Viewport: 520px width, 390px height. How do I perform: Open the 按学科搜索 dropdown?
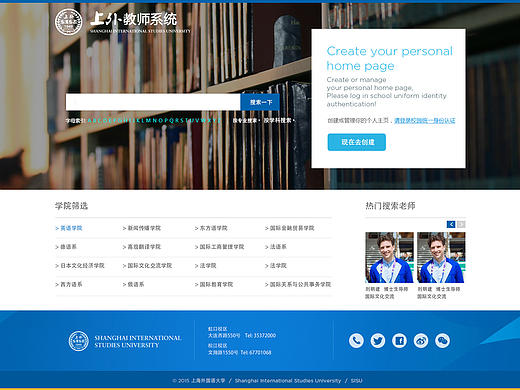[279, 120]
